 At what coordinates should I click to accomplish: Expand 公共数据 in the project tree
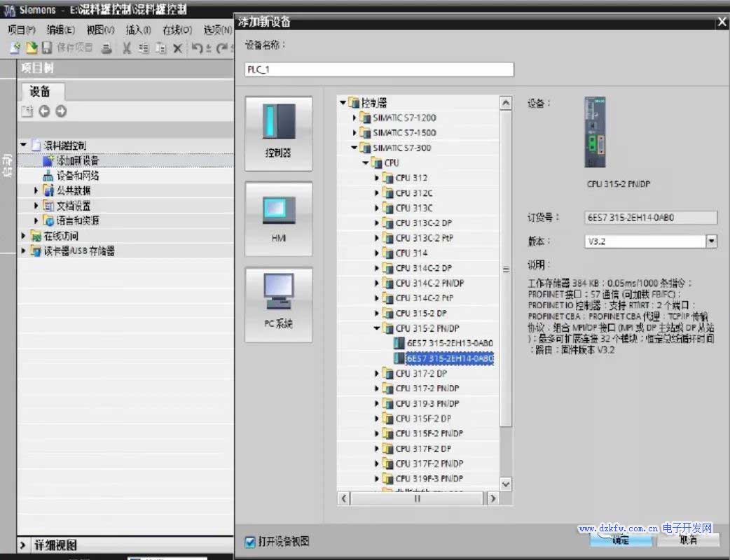pyautogui.click(x=36, y=190)
